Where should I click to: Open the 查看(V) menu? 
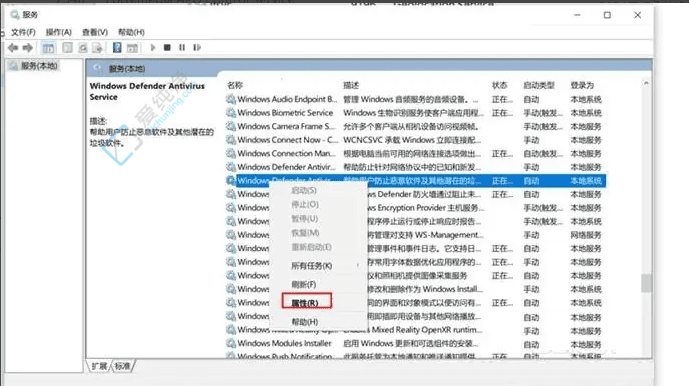94,32
